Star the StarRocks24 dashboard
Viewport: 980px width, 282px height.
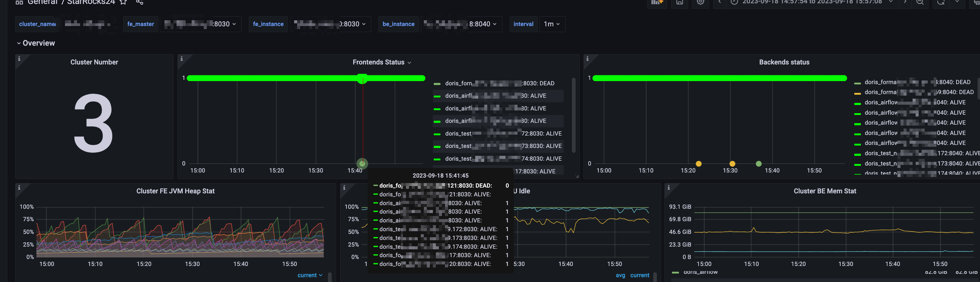pyautogui.click(x=123, y=2)
